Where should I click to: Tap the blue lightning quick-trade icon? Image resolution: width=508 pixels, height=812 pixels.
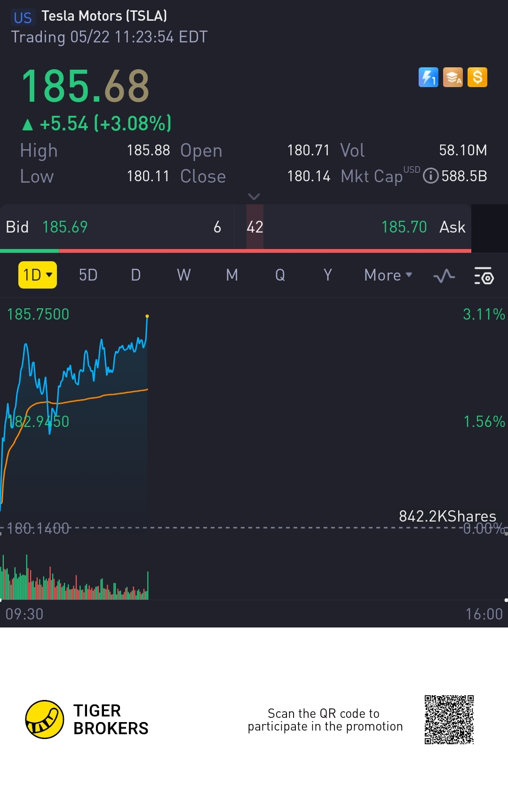[x=428, y=78]
